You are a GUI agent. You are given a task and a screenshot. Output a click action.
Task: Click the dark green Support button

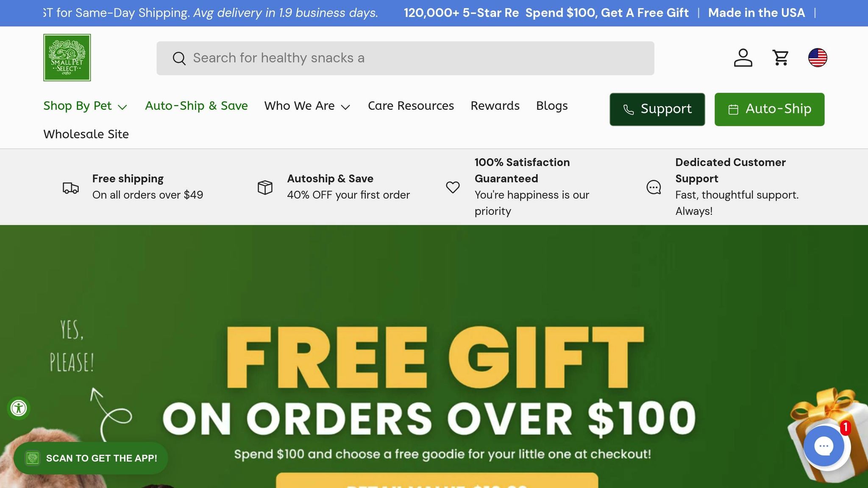click(657, 109)
